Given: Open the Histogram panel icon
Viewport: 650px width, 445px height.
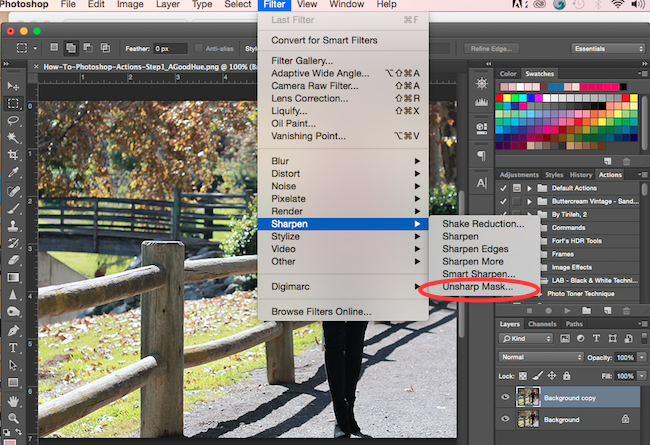Looking at the screenshot, I should (x=481, y=102).
